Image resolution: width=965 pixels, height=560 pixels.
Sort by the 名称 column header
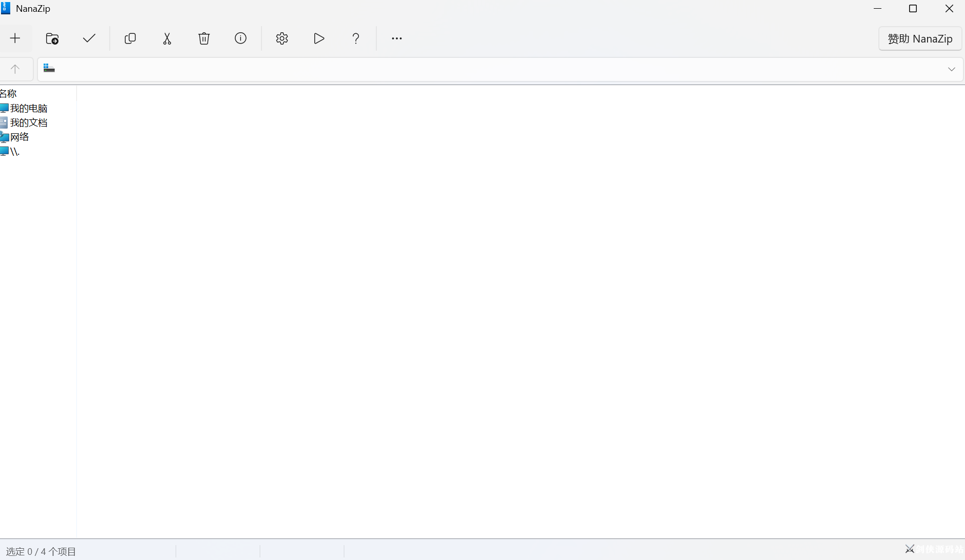8,94
